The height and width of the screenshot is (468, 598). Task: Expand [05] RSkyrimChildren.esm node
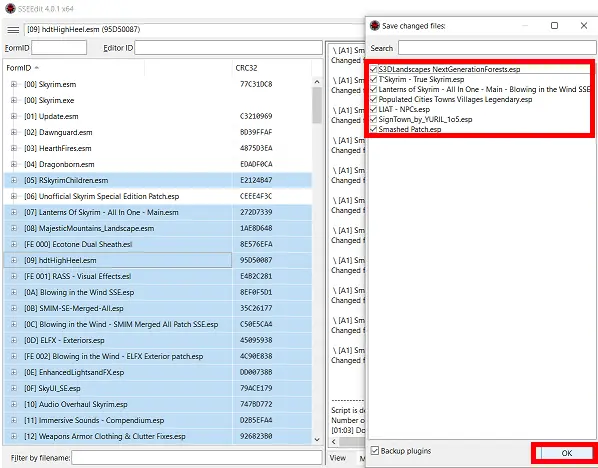coord(14,180)
